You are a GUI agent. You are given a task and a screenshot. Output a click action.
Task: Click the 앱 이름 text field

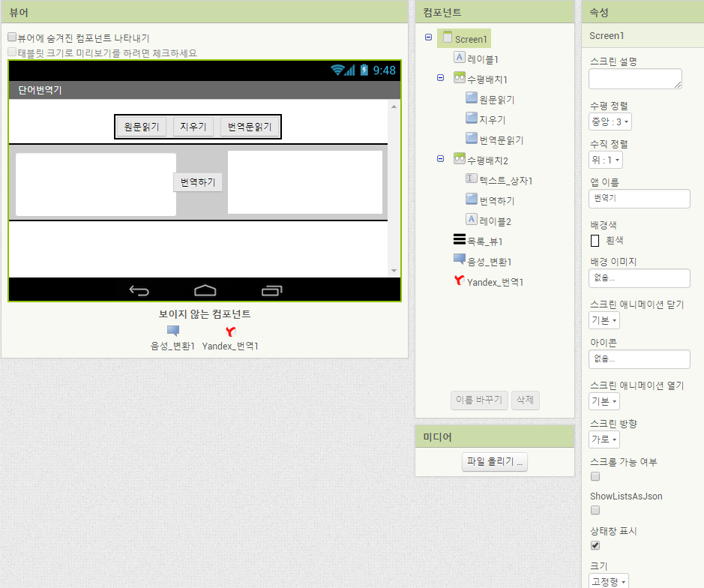(639, 199)
